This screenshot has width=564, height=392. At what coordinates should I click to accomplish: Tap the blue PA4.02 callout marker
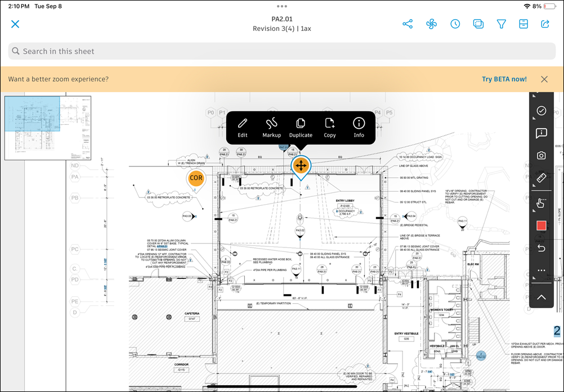(481, 355)
